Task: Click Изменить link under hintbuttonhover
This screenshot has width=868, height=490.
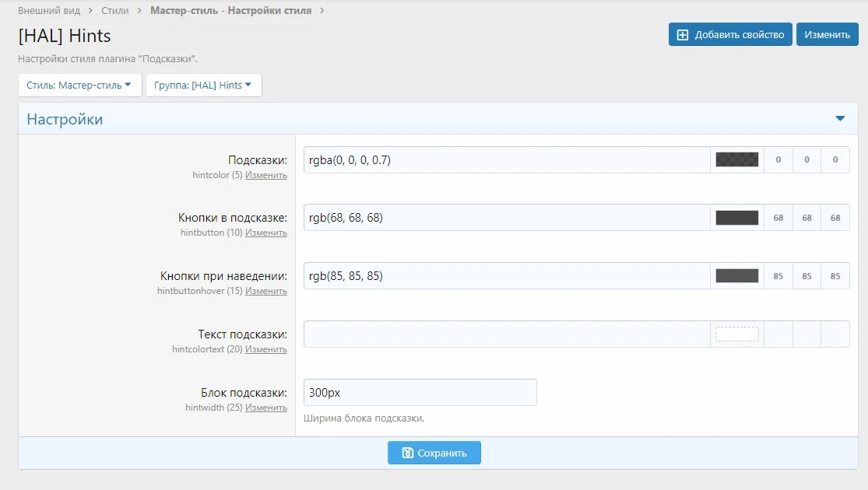Action: tap(266, 291)
